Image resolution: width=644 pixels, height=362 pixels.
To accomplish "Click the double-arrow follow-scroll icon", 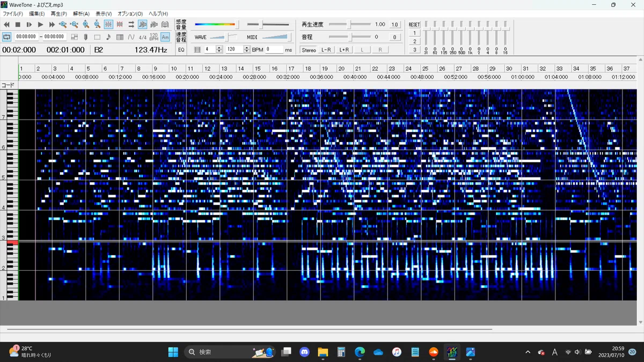I will [x=131, y=25].
